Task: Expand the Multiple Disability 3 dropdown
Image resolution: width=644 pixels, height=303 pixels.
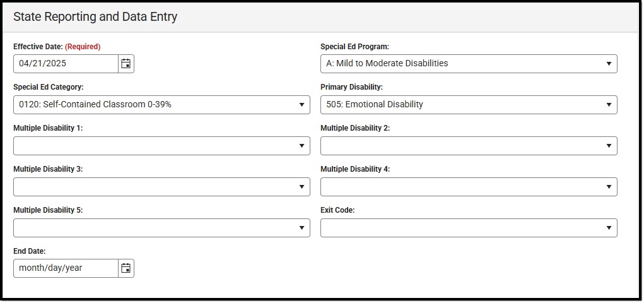Action: (x=161, y=187)
